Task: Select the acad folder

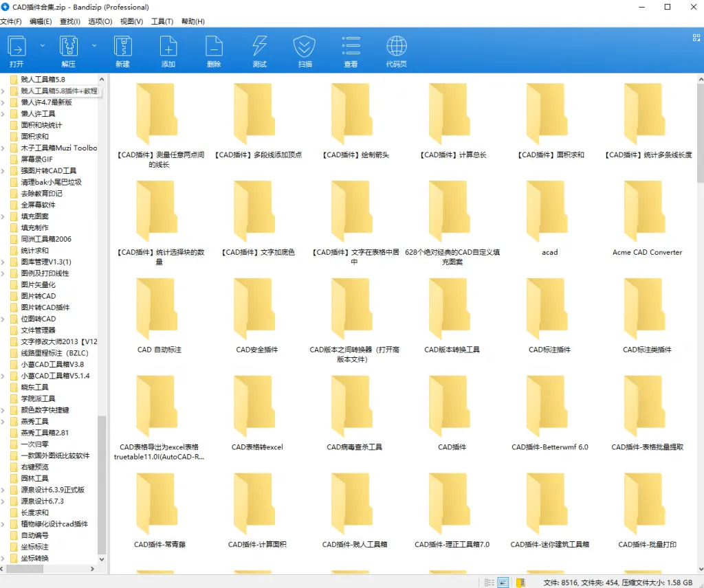Action: pyautogui.click(x=549, y=218)
